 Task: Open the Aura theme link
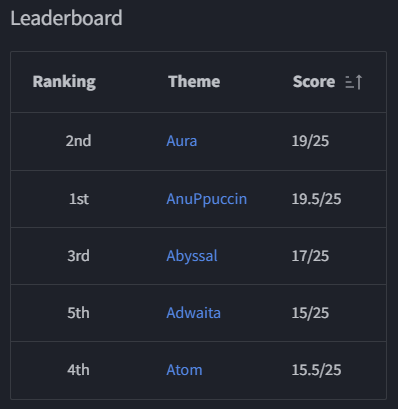click(x=182, y=141)
